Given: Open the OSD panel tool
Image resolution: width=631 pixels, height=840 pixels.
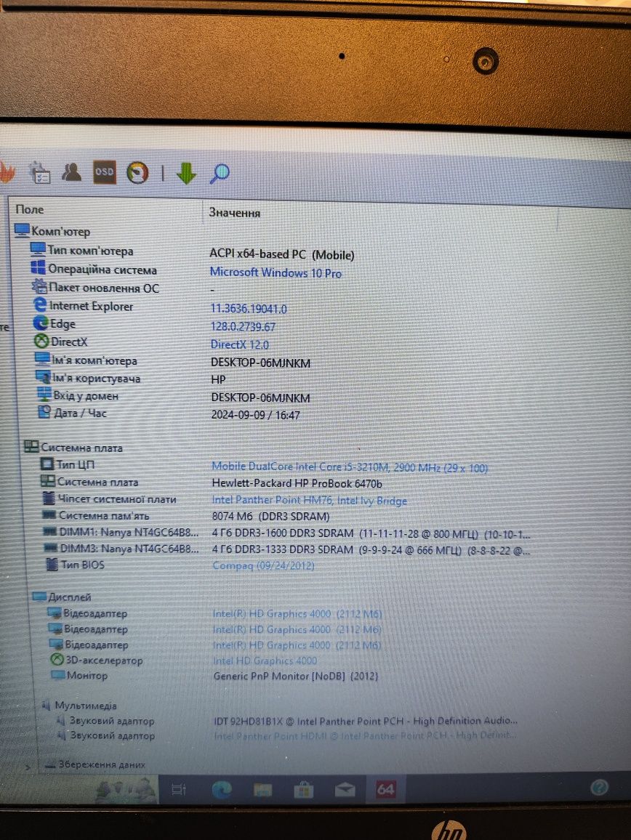Looking at the screenshot, I should point(104,172).
